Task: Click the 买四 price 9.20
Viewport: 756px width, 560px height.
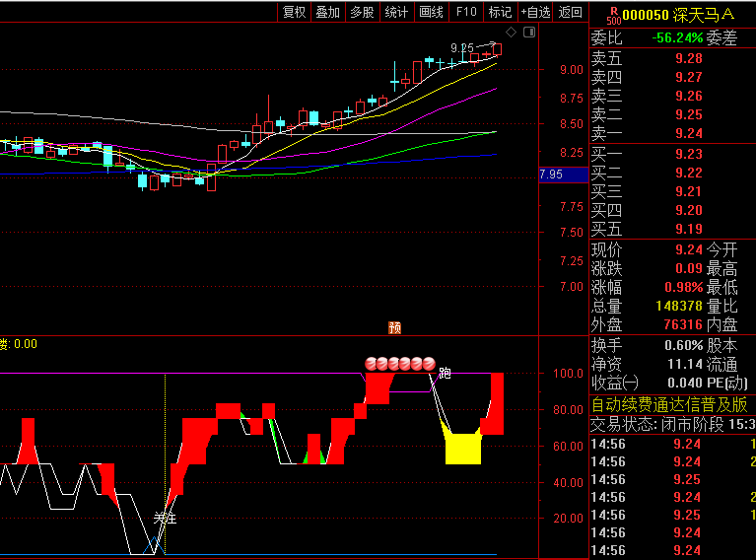Action: click(x=689, y=210)
